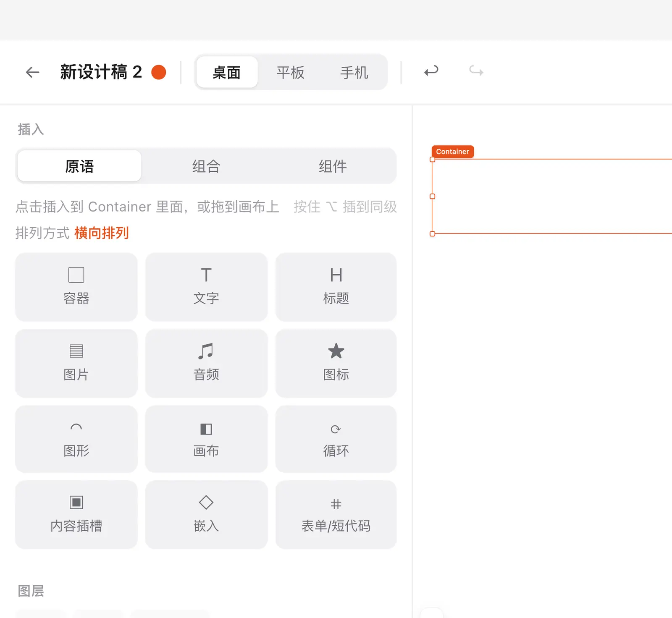
Task: Insert an 嵌入 embed primitive
Action: point(206,515)
